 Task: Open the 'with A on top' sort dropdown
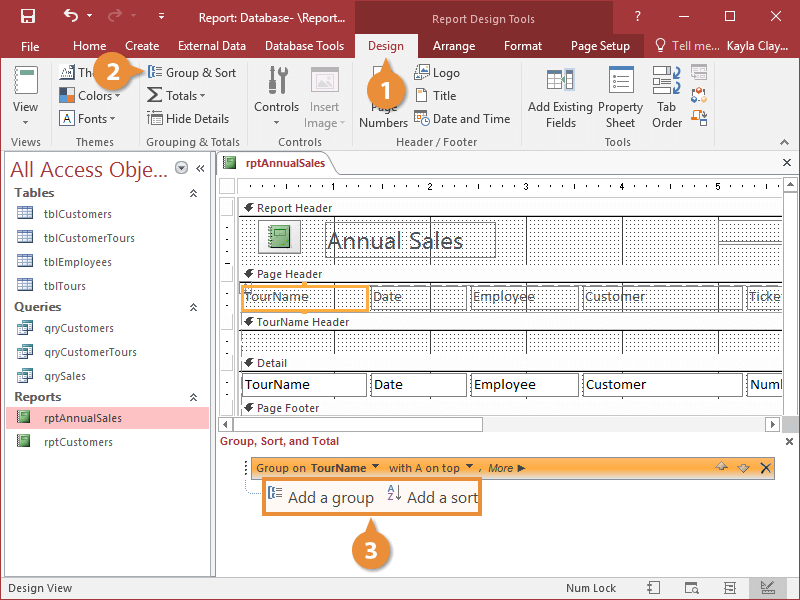point(469,466)
